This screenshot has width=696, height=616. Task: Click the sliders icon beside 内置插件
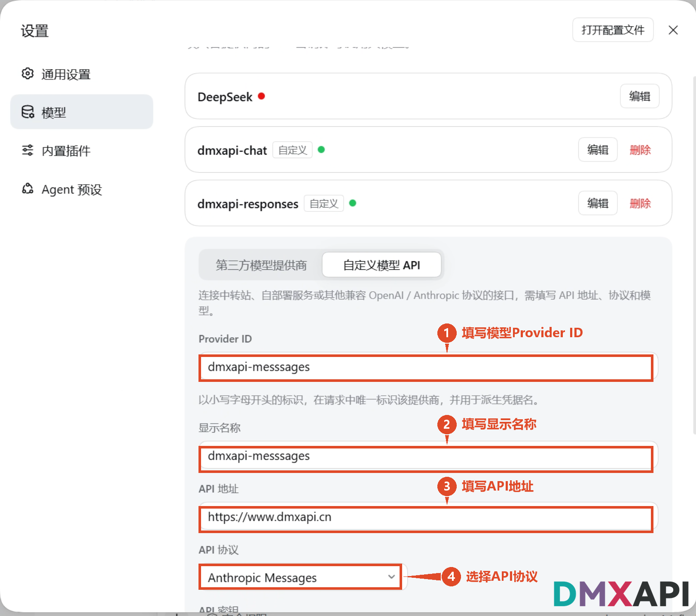(x=27, y=150)
